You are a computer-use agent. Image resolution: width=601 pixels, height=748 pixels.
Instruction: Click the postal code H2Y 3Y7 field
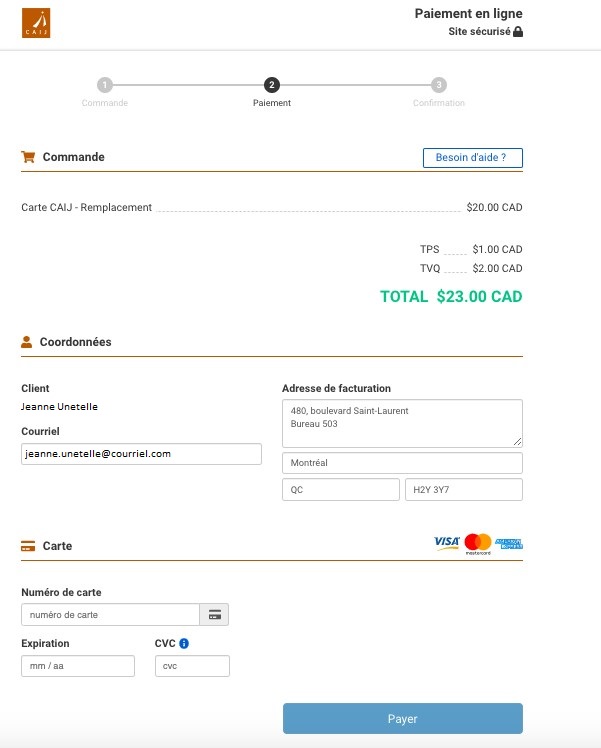pos(463,489)
